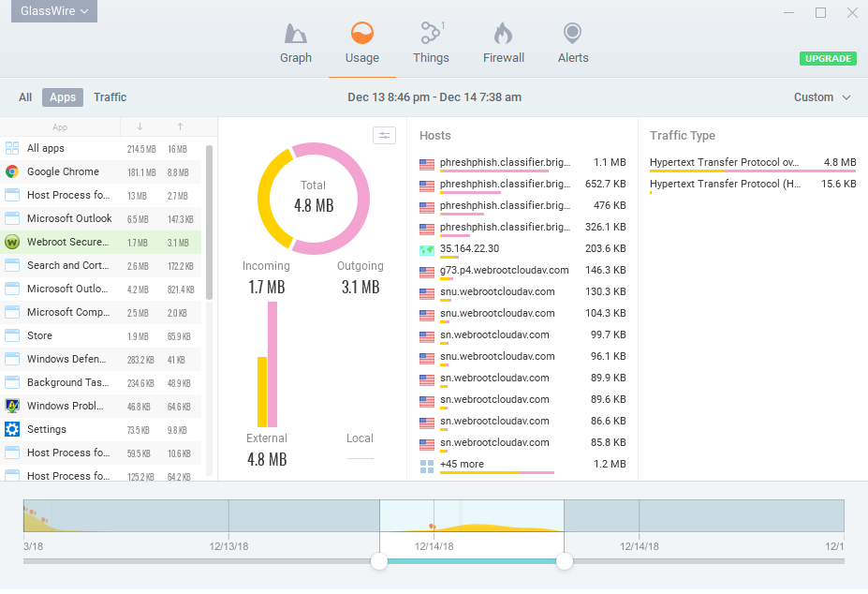Viewport: 868px width, 594px height.
Task: Click the right timeline range handle
Action: [564, 561]
